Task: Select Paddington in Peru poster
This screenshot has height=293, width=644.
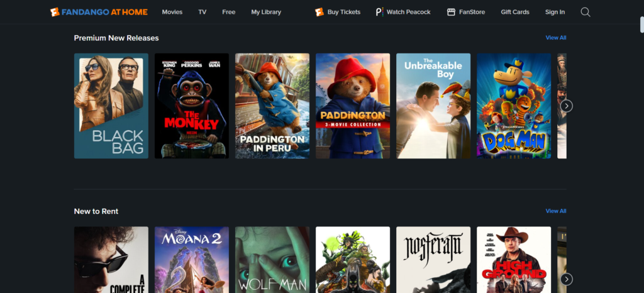Action: (272, 106)
